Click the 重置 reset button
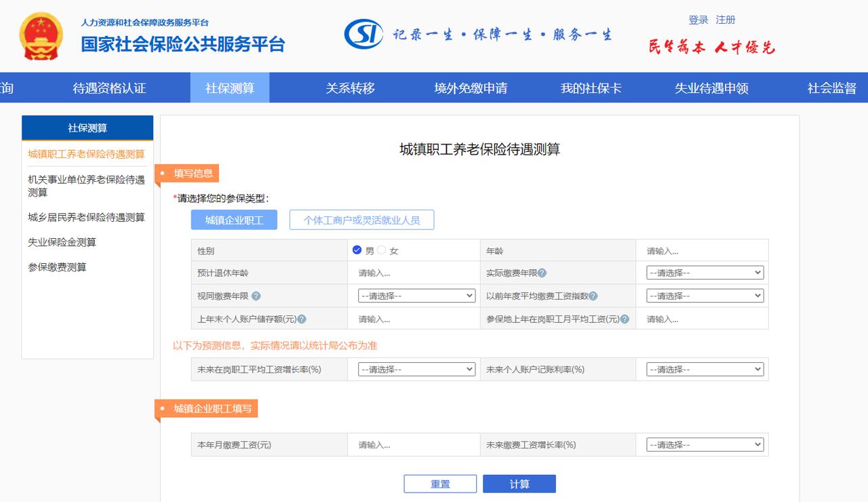Screen dimensions: 868x502 pyautogui.click(x=440, y=483)
